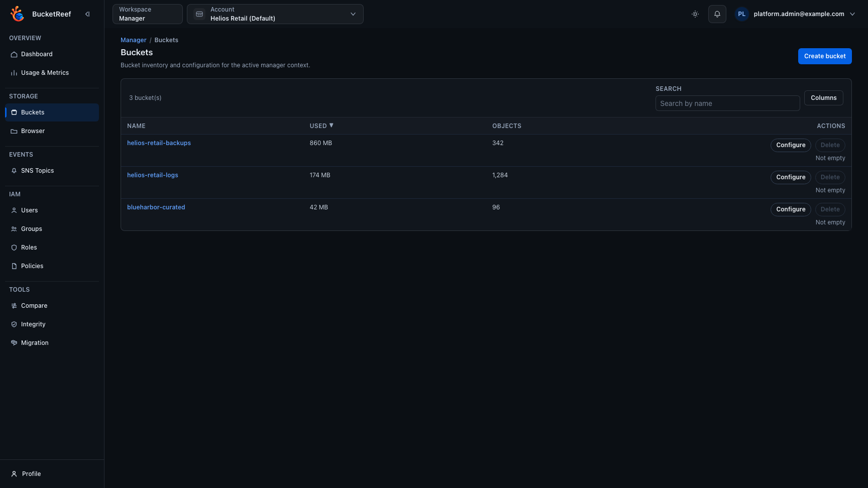Click the Compare arrows icon
This screenshot has width=868, height=488.
click(14, 306)
